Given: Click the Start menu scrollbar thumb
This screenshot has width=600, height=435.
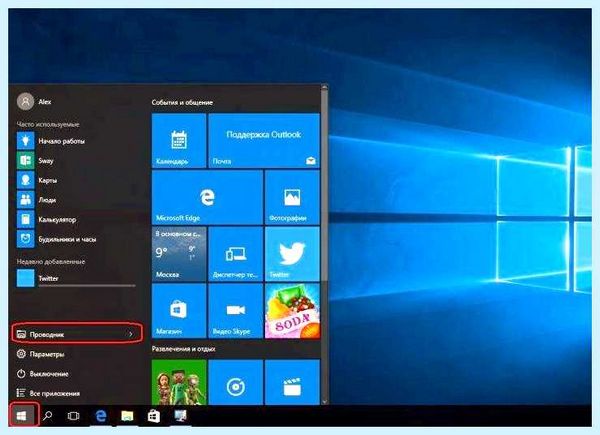Looking at the screenshot, I should [x=324, y=186].
